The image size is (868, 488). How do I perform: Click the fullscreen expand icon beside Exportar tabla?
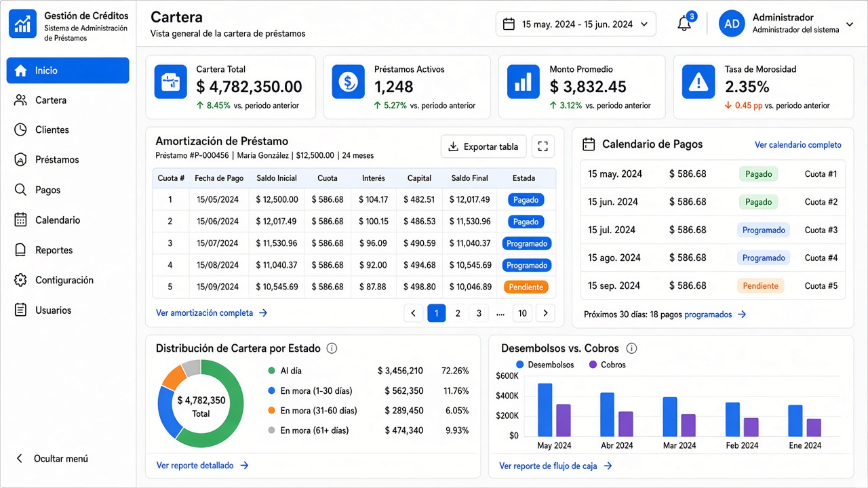point(542,146)
